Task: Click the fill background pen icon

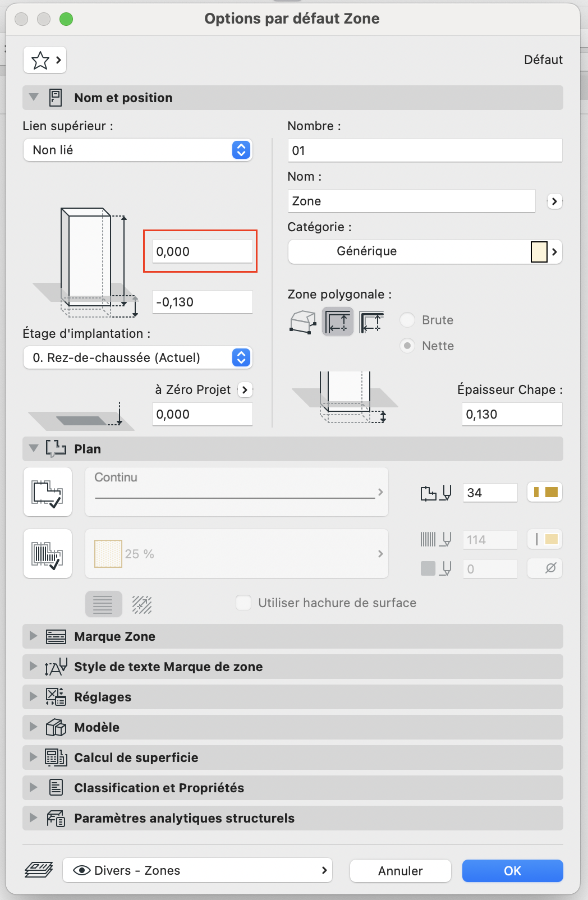Action: (x=436, y=568)
